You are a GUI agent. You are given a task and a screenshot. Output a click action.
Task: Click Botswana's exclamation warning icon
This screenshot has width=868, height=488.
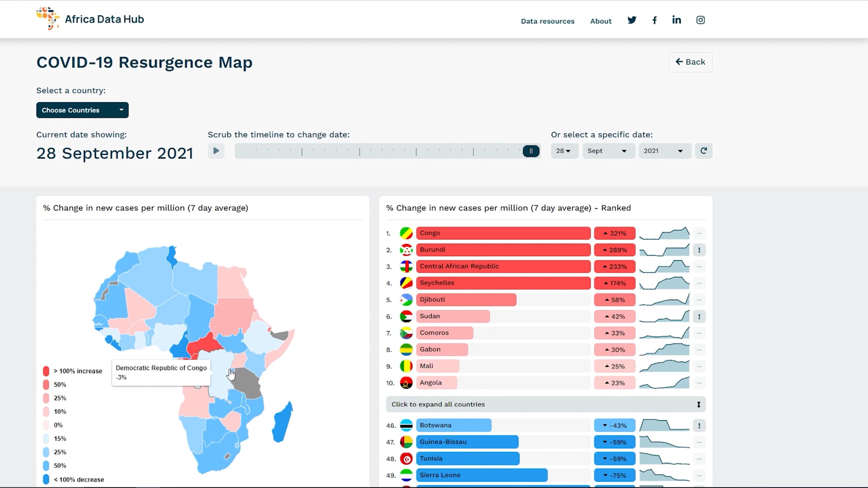[699, 425]
